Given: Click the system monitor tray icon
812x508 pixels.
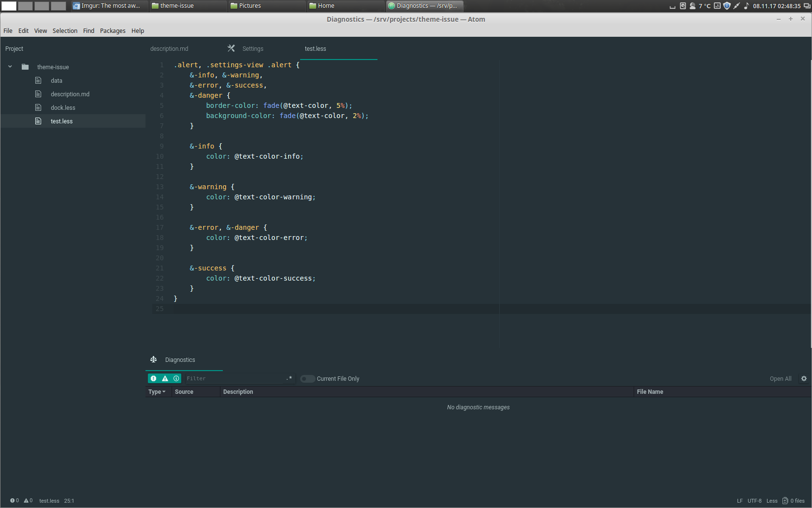Looking at the screenshot, I should pyautogui.click(x=717, y=6).
